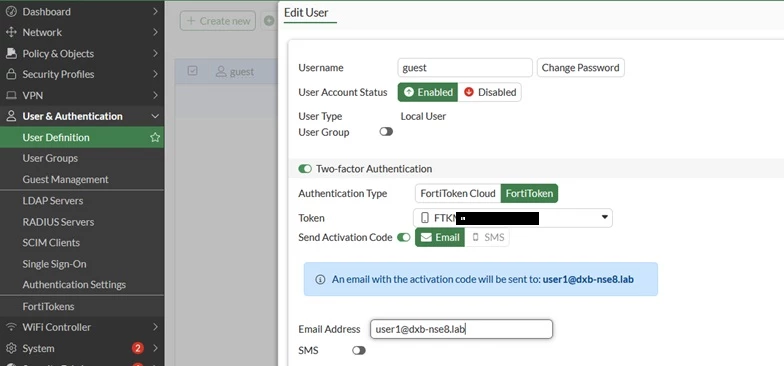Expand the Security Profiles chevron
Viewport: 784px width, 366px height.
point(156,74)
